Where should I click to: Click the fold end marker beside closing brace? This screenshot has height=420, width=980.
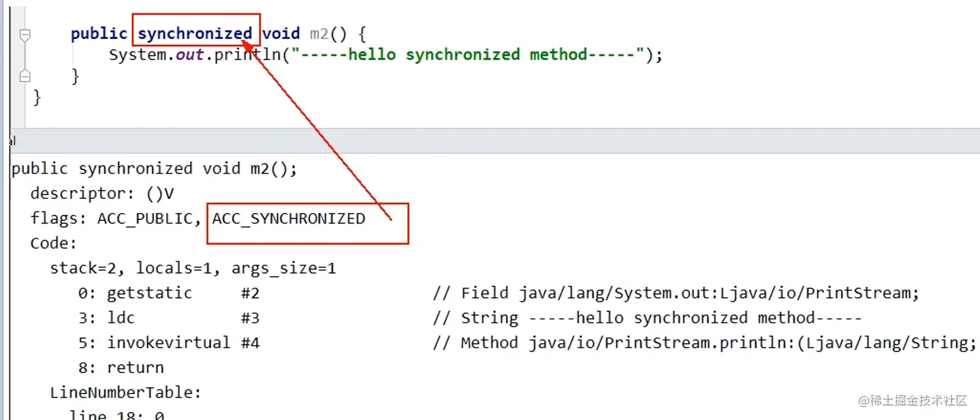pos(25,76)
